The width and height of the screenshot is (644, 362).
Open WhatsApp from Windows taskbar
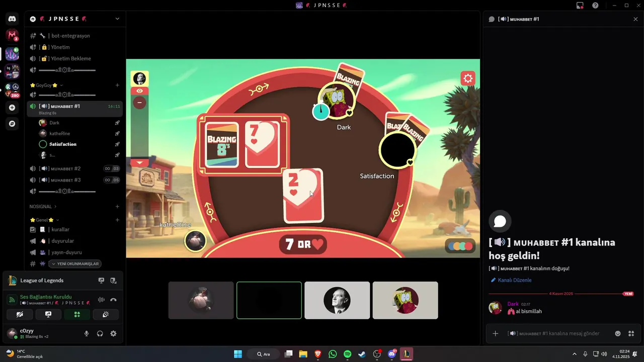pyautogui.click(x=333, y=354)
